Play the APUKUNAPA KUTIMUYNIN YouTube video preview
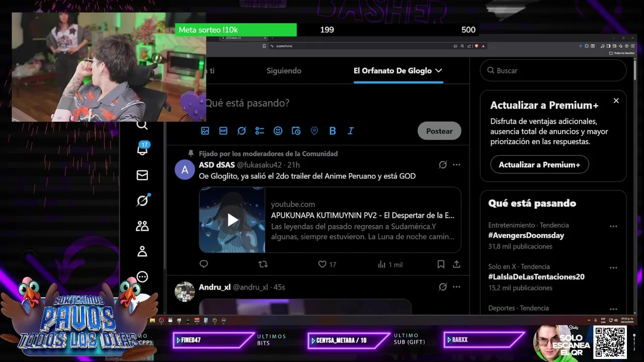 pyautogui.click(x=232, y=220)
